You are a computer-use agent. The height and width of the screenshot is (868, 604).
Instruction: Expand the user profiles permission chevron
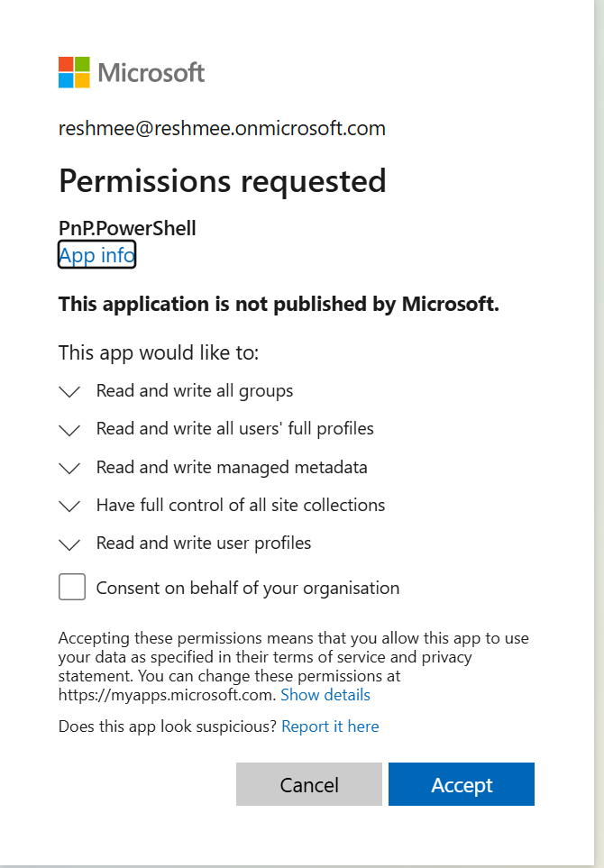tap(69, 544)
